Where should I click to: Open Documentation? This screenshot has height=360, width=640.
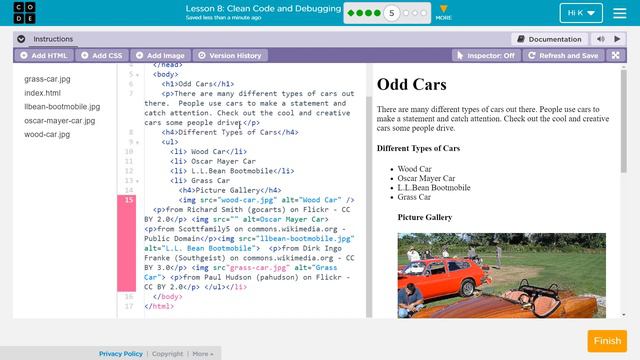[x=549, y=39]
